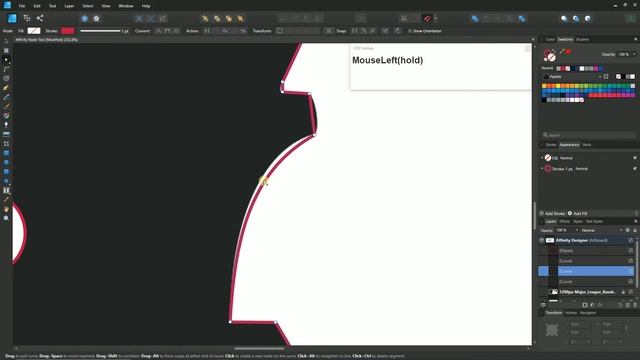640x360 pixels.
Task: Click the red Stroke color swatch
Action: coord(68,31)
